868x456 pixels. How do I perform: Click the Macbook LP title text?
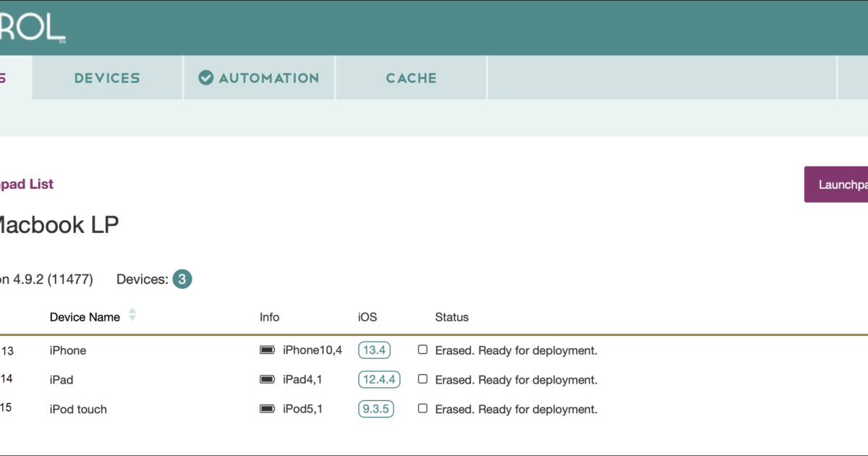[58, 224]
